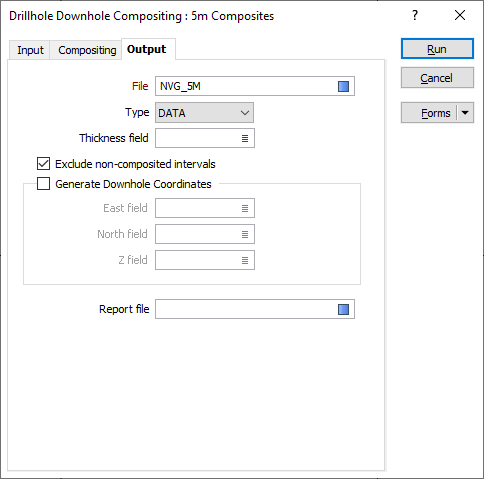This screenshot has width=484, height=480.
Task: Open the East field list icon
Action: click(x=245, y=208)
